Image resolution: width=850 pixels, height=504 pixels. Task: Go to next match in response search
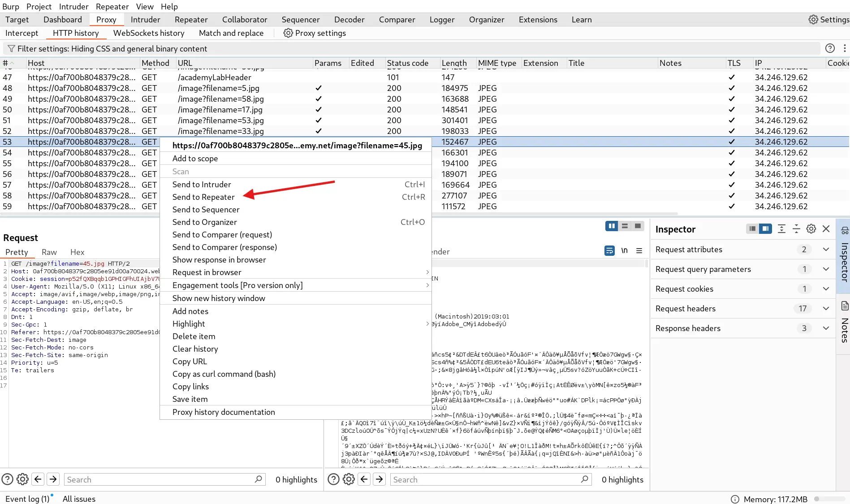(379, 479)
